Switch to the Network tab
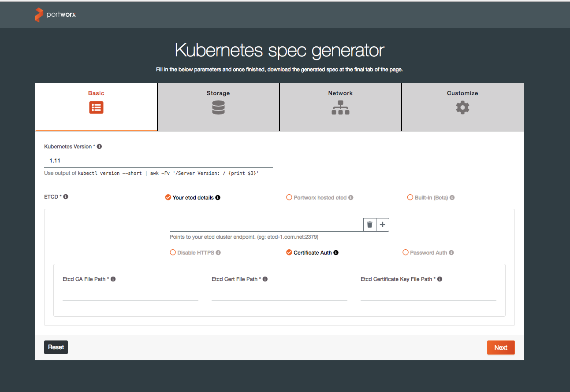Viewport: 570px width, 392px height. click(x=340, y=107)
